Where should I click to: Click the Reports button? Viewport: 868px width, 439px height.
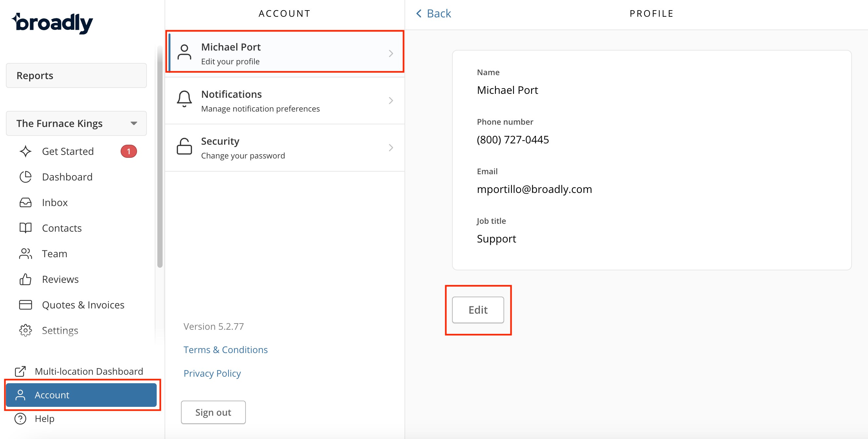click(76, 75)
